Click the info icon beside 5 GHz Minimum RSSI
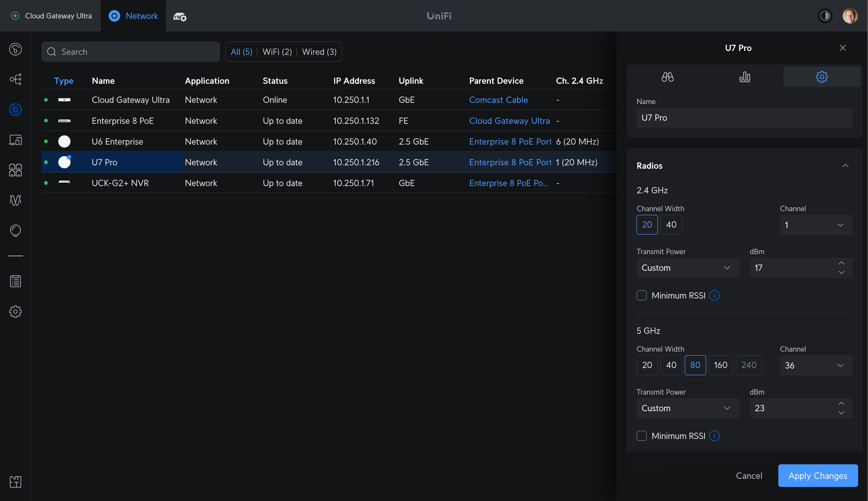The image size is (868, 501). [x=714, y=436]
